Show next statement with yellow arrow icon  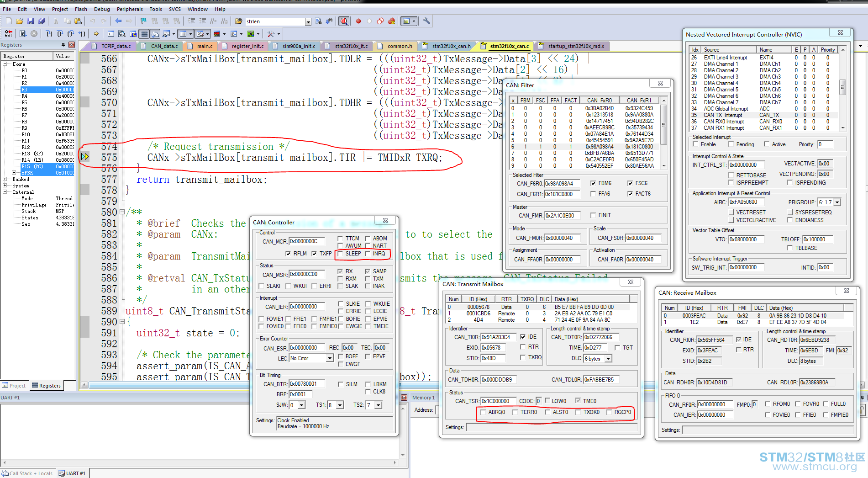[96, 33]
